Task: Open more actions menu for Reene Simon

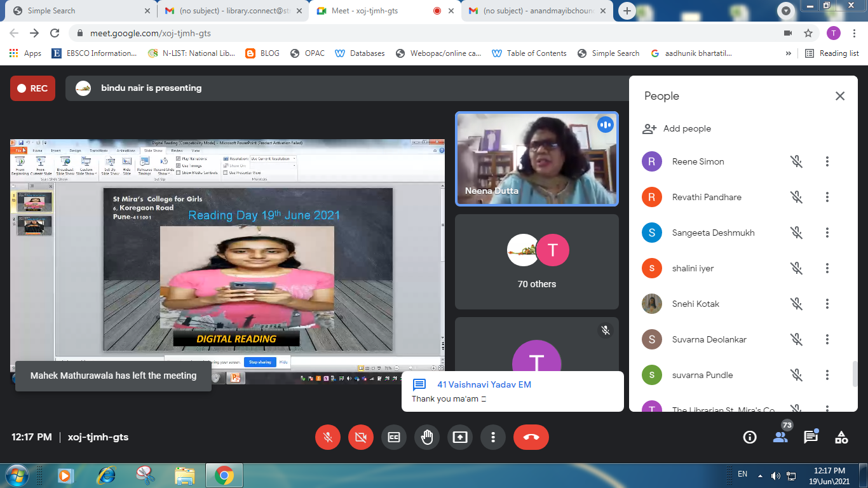Action: pos(827,161)
